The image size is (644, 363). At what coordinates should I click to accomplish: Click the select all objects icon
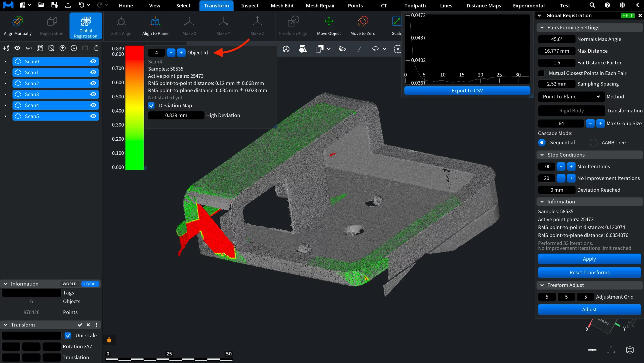click(40, 48)
